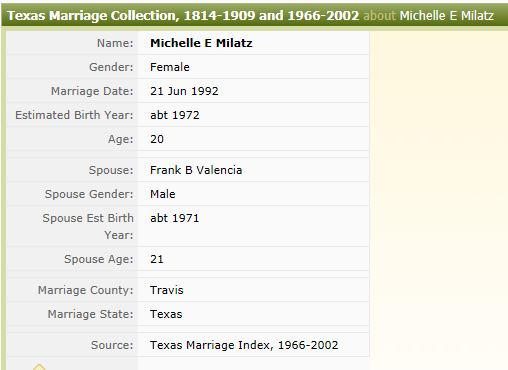Viewport: 508px width, 370px height.
Task: Click the Age value 20
Action: [157, 139]
